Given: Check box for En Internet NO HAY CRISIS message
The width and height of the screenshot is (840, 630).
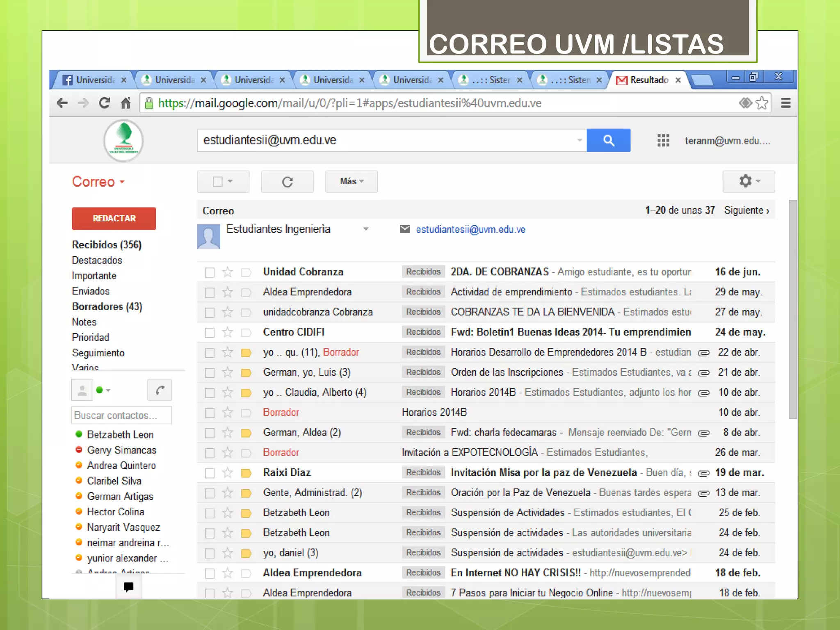Looking at the screenshot, I should [x=210, y=573].
